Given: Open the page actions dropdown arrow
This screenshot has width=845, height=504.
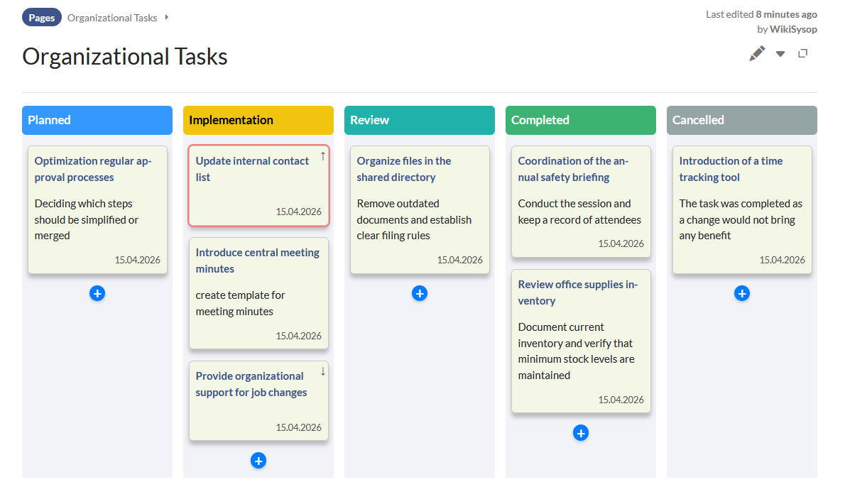Looking at the screenshot, I should pos(780,54).
